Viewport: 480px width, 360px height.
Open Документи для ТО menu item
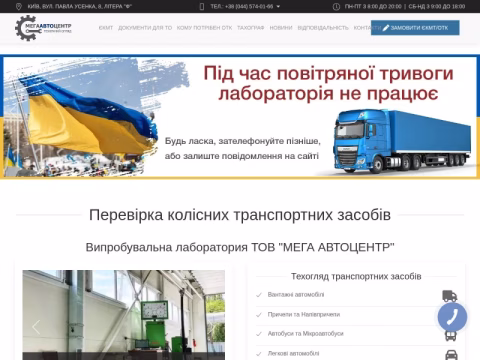click(x=145, y=28)
